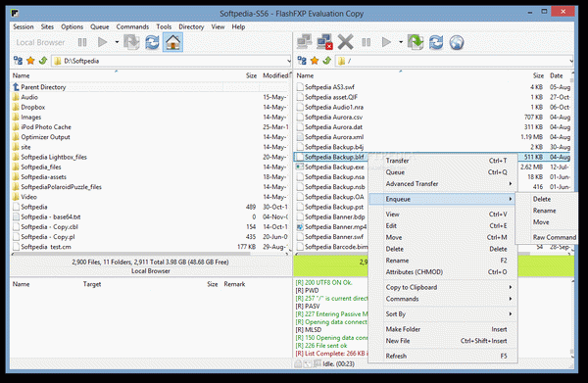The image size is (588, 383).
Task: Open the D:\Softpedia path dropdown
Action: tap(288, 61)
